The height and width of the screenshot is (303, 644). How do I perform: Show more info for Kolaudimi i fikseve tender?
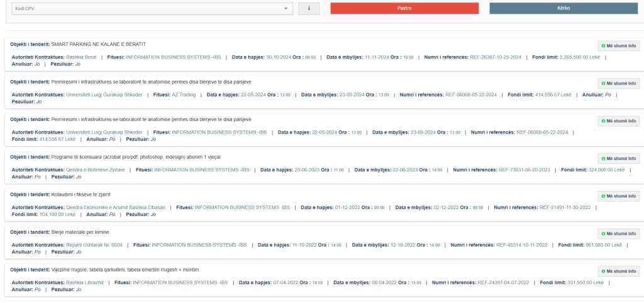point(618,196)
